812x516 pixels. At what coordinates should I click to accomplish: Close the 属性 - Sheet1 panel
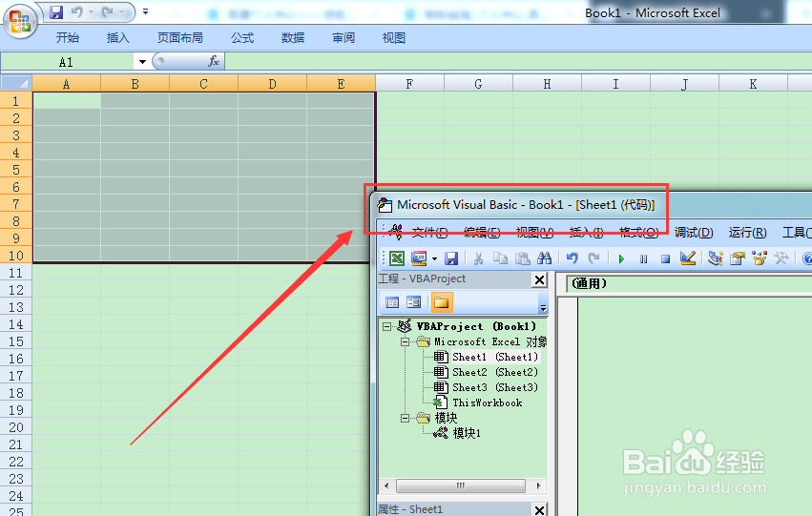[539, 509]
